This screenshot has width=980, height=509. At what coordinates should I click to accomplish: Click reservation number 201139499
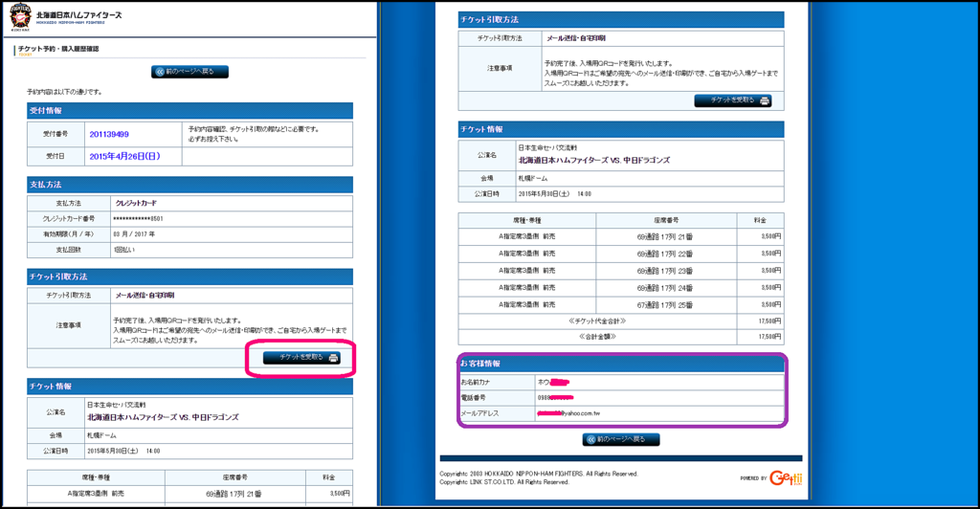(108, 134)
